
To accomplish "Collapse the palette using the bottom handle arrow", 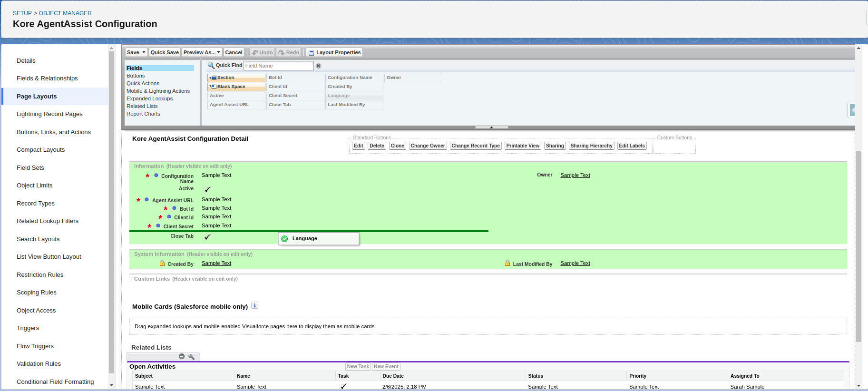I will tap(491, 127).
